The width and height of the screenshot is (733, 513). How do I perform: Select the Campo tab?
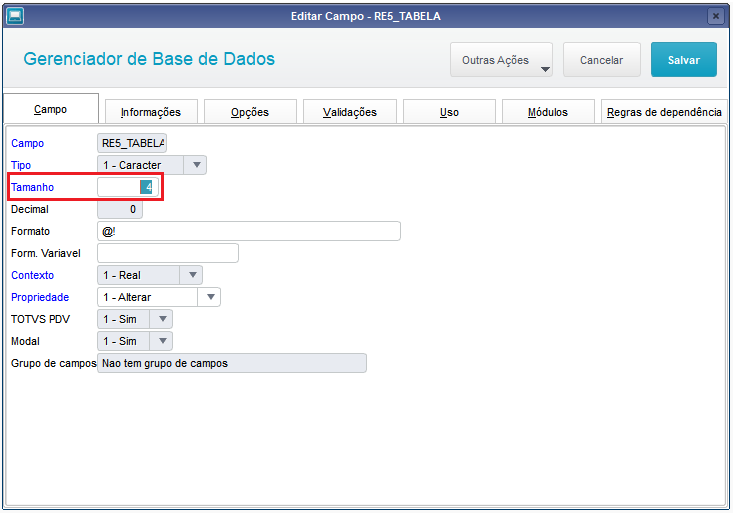51,109
